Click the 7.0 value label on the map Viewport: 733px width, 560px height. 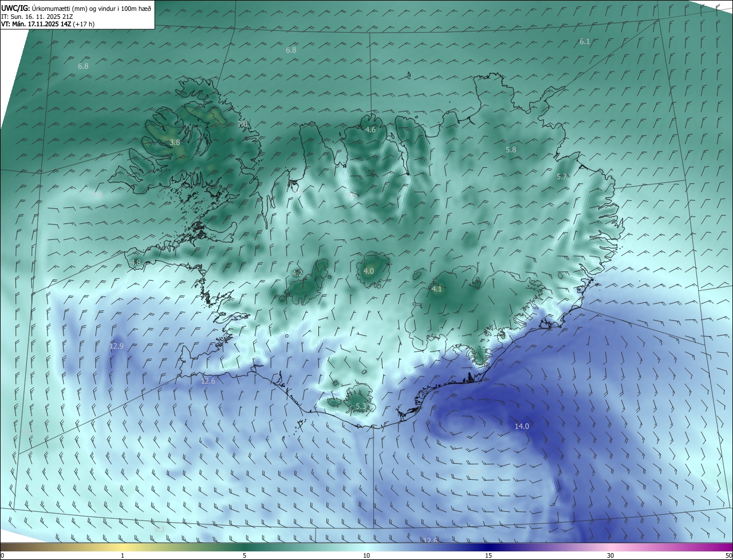click(242, 124)
